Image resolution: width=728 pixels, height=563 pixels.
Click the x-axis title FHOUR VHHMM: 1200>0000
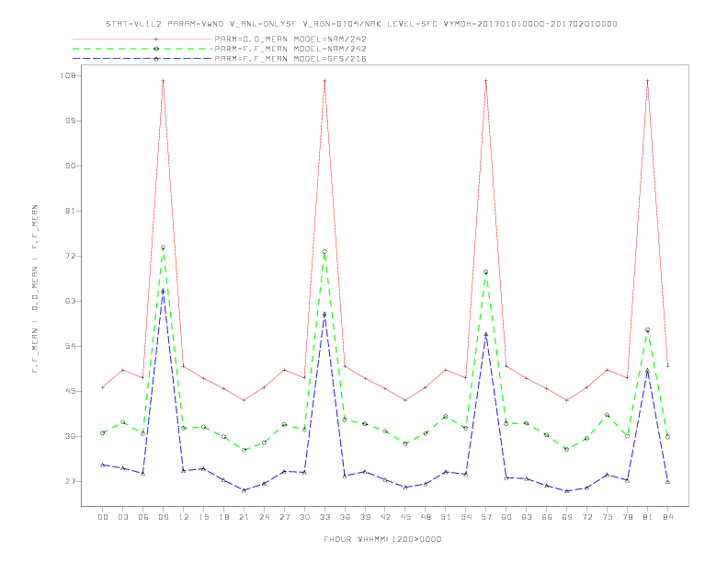pyautogui.click(x=382, y=539)
